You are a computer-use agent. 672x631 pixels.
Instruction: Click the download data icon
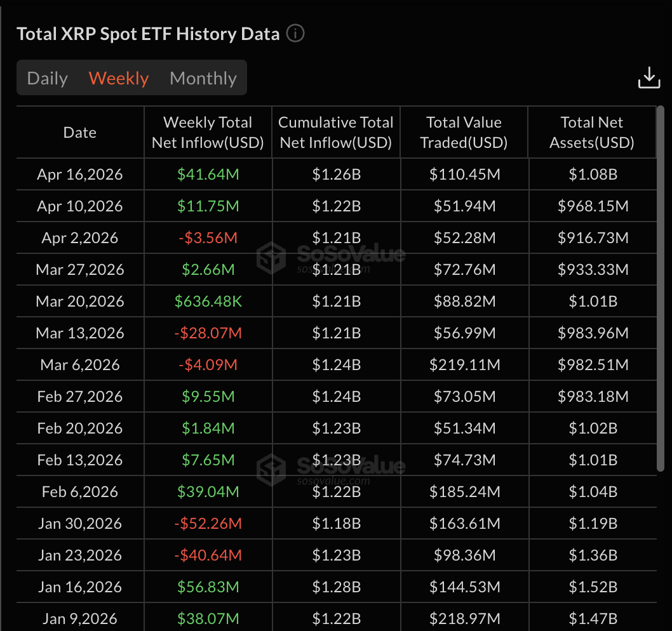[x=649, y=77]
